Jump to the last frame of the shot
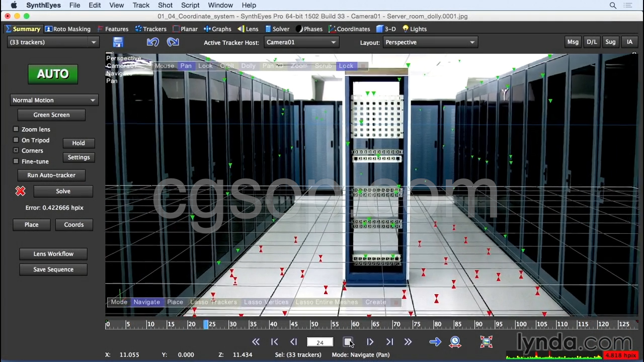 click(408, 342)
